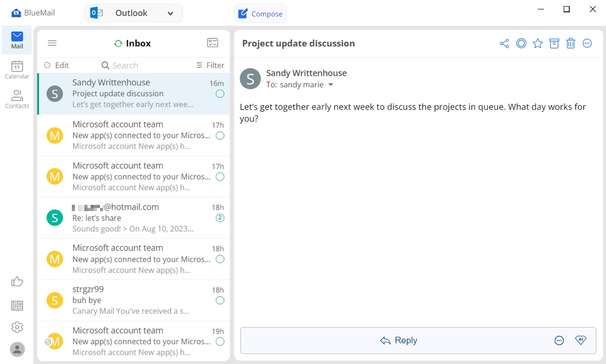The height and width of the screenshot is (364, 606).
Task: Archive the Project update discussion email
Action: coord(554,44)
